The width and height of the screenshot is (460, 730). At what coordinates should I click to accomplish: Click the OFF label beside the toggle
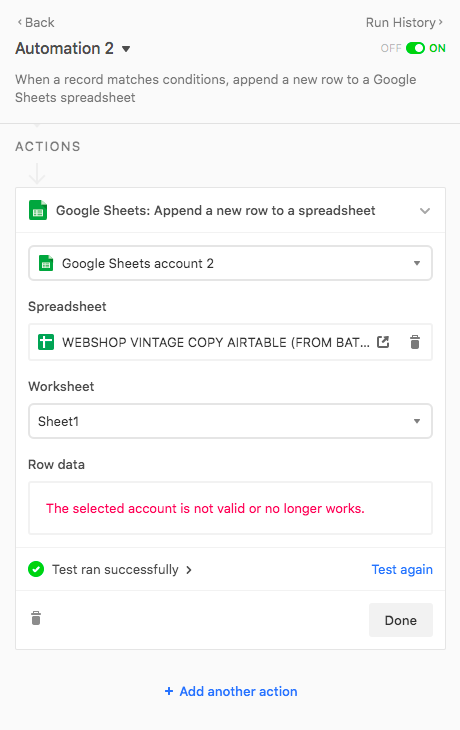[x=391, y=48]
